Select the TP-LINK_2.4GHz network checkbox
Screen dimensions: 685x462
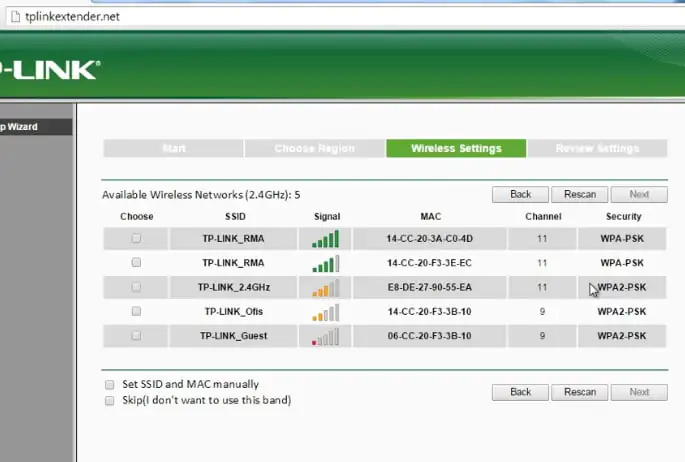point(136,286)
